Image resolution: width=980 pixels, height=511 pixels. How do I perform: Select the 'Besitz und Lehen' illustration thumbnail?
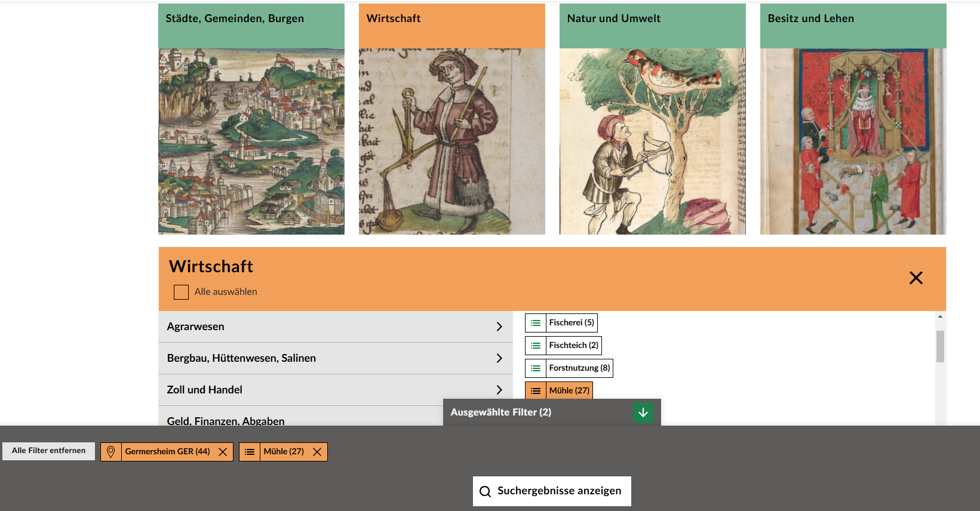853,141
